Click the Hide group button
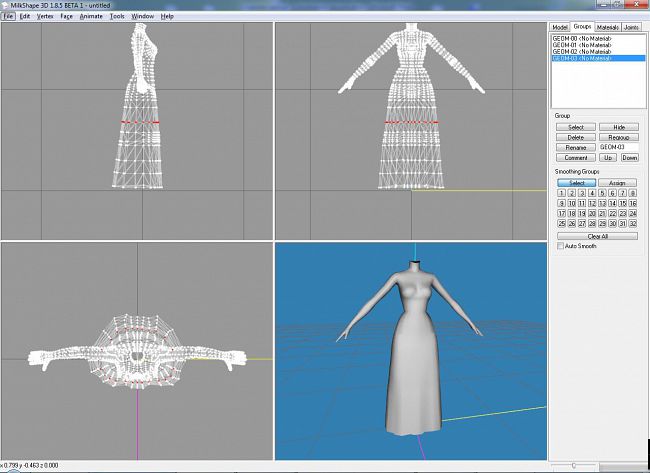This screenshot has height=473, width=650. tap(619, 127)
